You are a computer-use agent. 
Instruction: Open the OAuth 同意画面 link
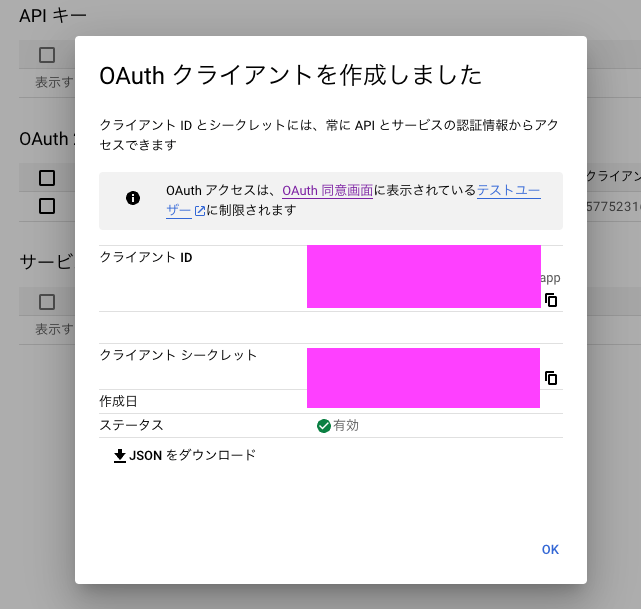327,190
